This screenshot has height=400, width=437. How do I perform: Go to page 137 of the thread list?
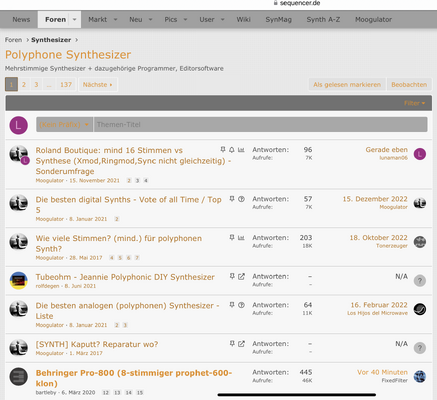(x=66, y=85)
